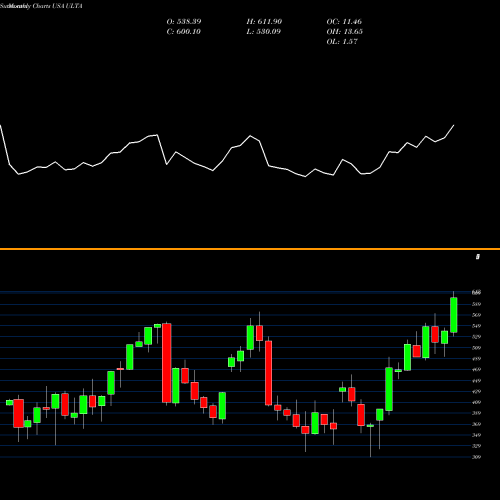This screenshot has width=500, height=500.
Task: Click the 409 price axis label
Action: 477,402
